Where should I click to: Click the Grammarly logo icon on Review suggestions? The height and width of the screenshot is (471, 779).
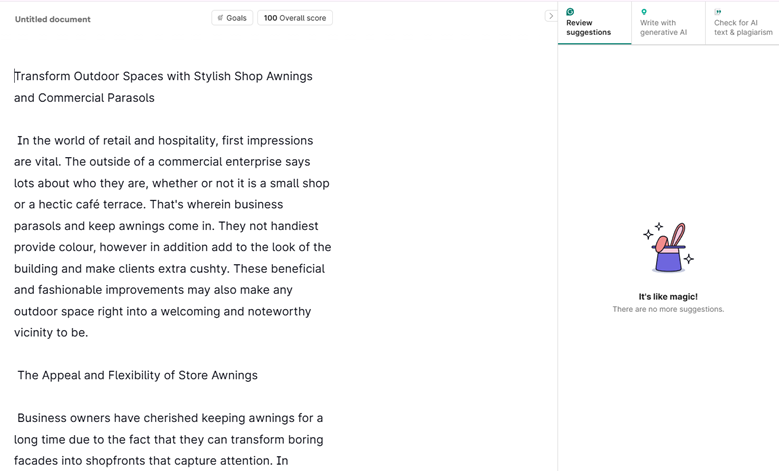click(570, 12)
